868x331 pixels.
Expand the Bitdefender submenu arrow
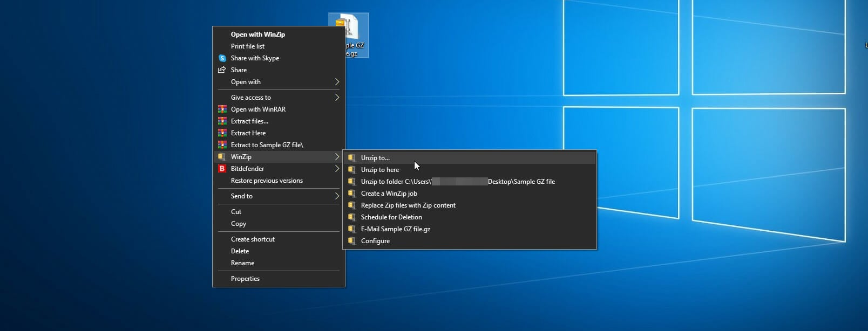(337, 169)
